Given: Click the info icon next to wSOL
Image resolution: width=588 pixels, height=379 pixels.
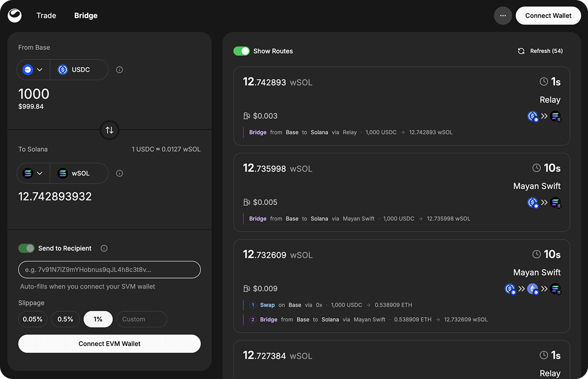Looking at the screenshot, I should tap(119, 173).
